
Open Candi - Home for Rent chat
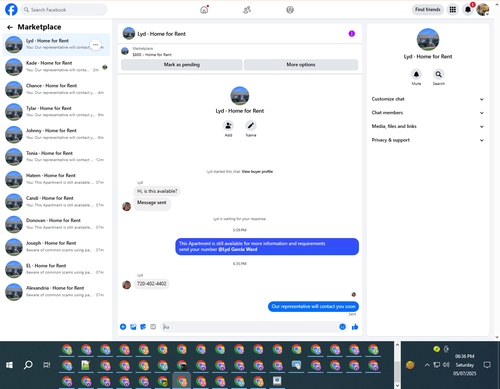(x=56, y=202)
